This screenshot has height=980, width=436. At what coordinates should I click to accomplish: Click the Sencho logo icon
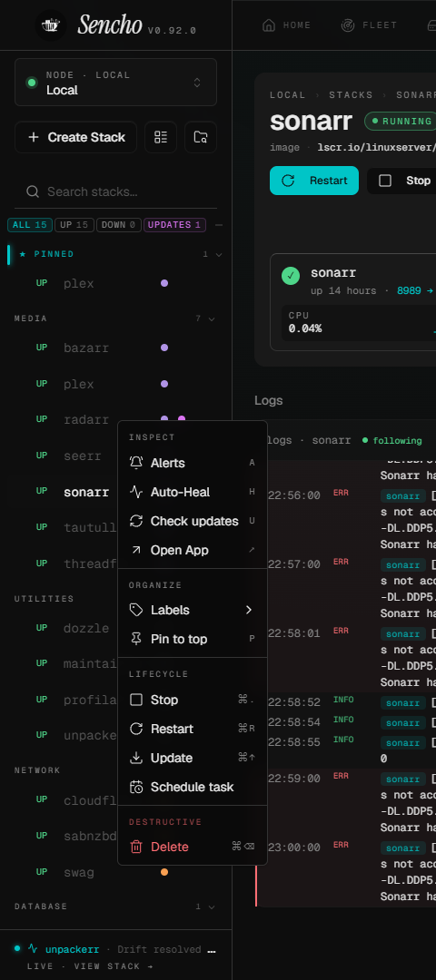(x=50, y=25)
